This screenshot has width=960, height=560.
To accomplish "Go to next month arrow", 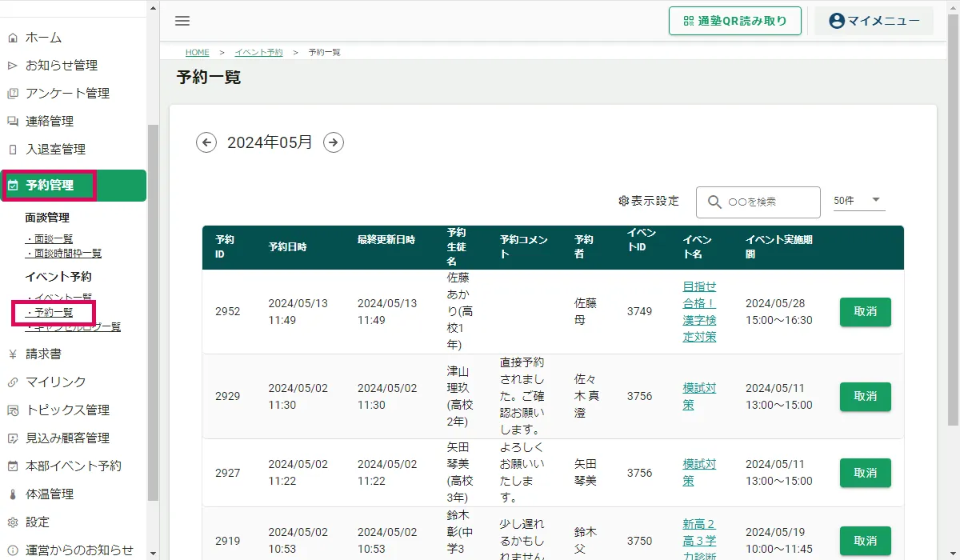I will click(334, 142).
